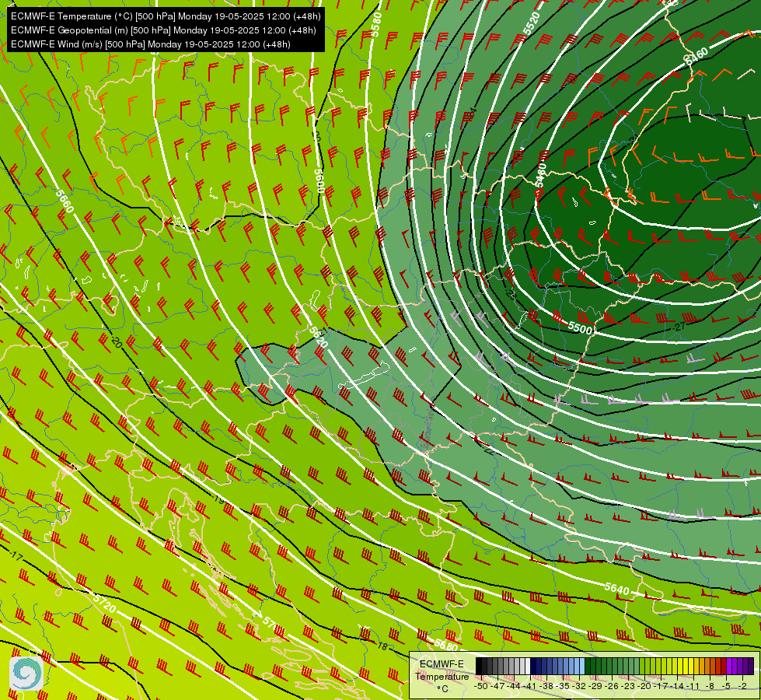The height and width of the screenshot is (700, 761).
Task: Click the -35 legend scale value
Action: (563, 686)
